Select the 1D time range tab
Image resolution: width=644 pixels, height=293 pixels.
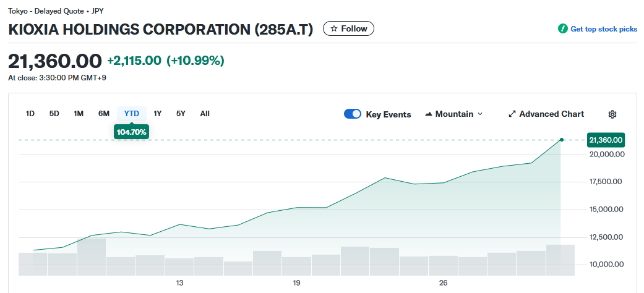30,114
